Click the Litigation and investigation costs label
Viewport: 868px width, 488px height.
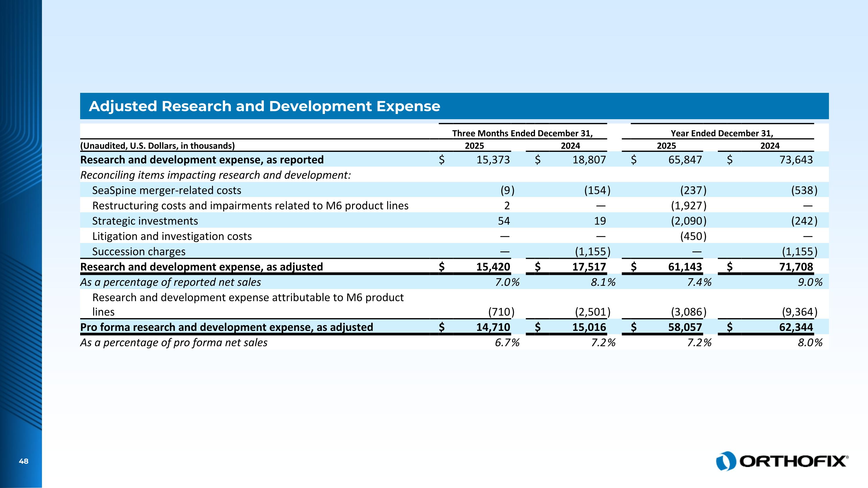tap(172, 236)
